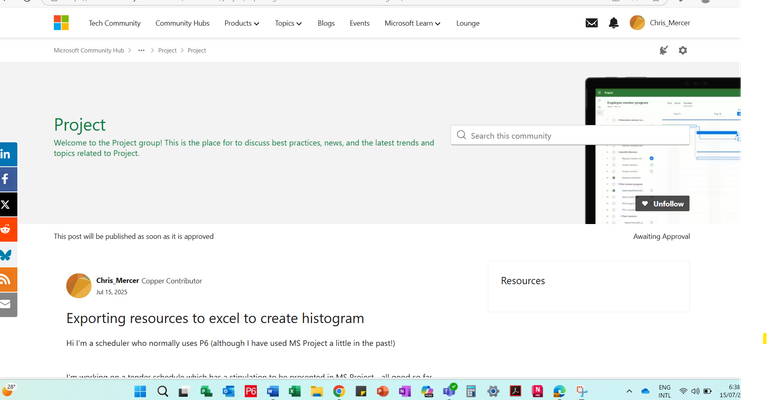
Task: Open Microsoft Project from taskbar
Action: coord(206,391)
